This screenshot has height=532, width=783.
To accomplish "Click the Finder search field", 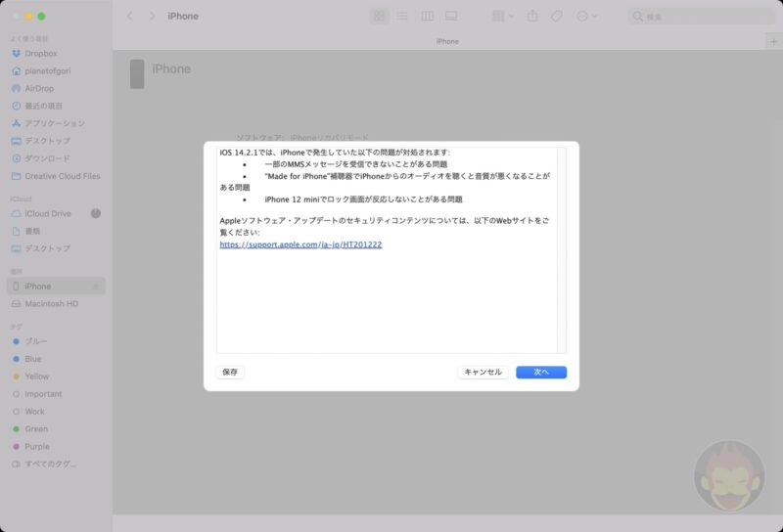I will (702, 17).
